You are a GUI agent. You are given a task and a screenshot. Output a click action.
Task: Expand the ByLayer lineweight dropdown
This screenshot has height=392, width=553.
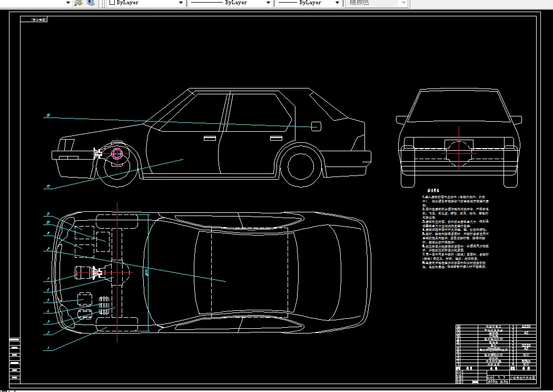pyautogui.click(x=337, y=3)
